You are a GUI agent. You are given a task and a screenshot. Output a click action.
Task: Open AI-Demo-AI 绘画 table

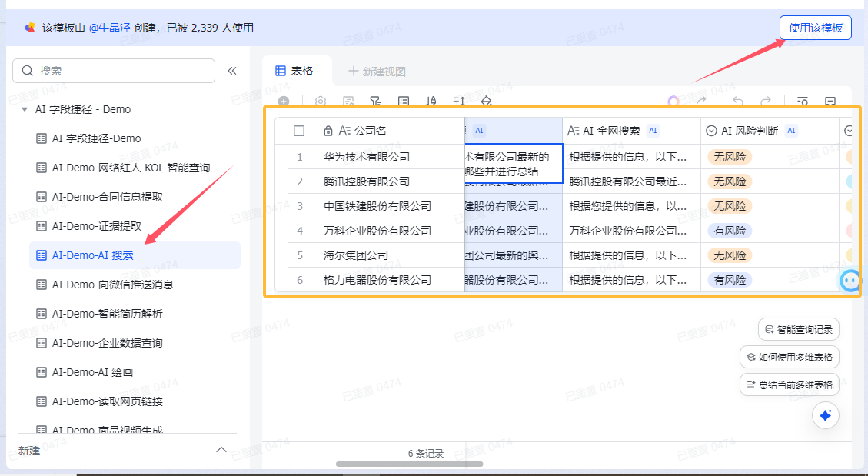click(84, 372)
